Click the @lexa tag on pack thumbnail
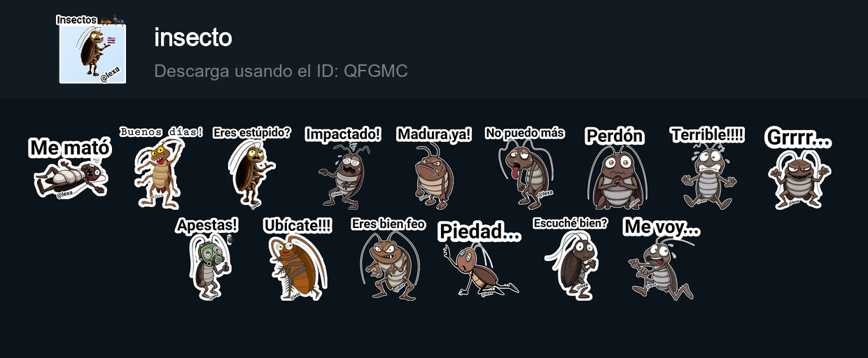868x358 pixels. coord(110,78)
